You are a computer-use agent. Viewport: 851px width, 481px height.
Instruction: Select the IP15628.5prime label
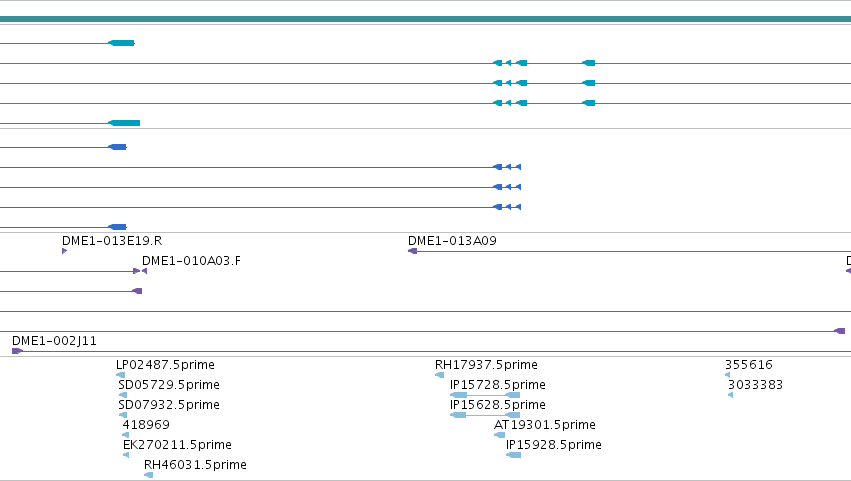[x=498, y=404]
